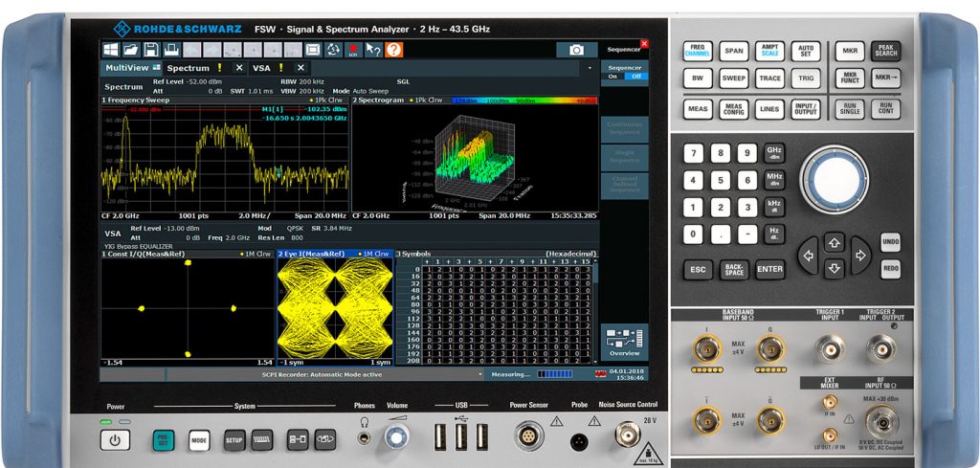Click the Symbols table vertical scrollbar
Screen dimensions: 980x468
[x=595, y=309]
